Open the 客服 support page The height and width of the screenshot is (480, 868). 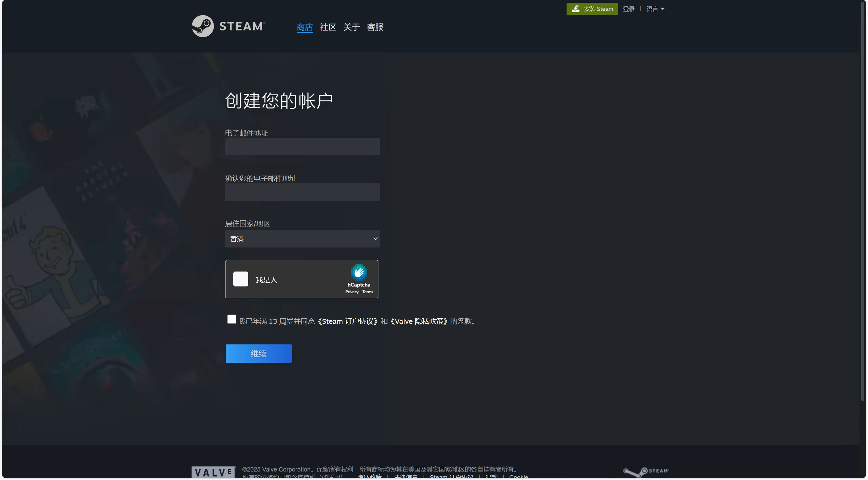pos(375,27)
